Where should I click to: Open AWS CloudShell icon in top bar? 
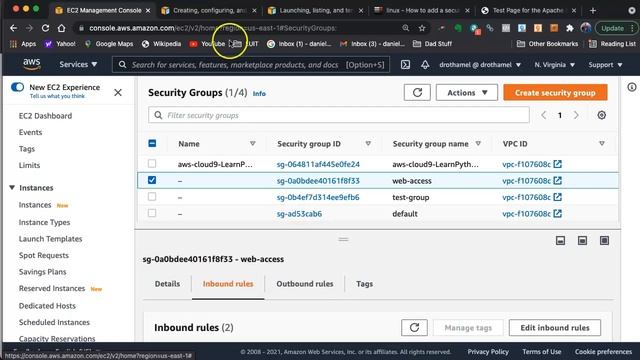(x=405, y=64)
